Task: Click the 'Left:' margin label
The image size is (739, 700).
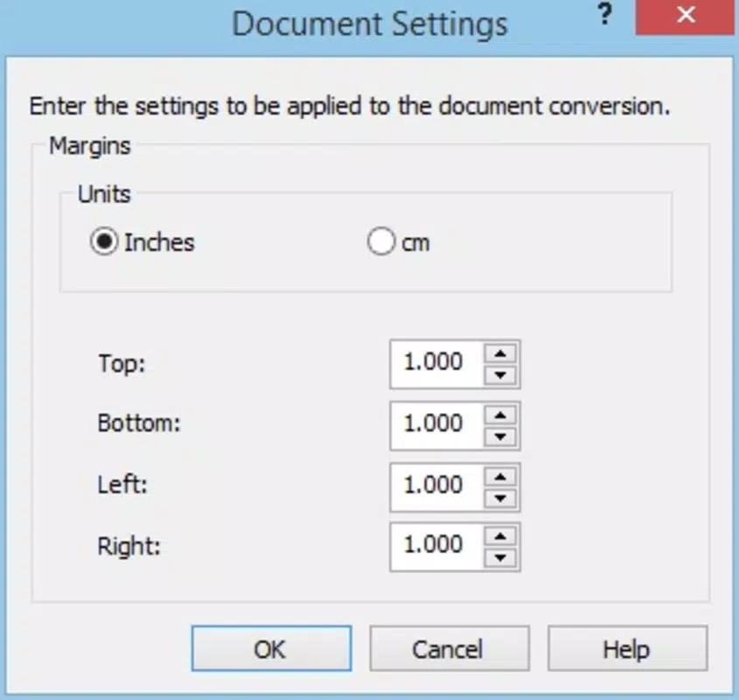Action: pos(122,485)
